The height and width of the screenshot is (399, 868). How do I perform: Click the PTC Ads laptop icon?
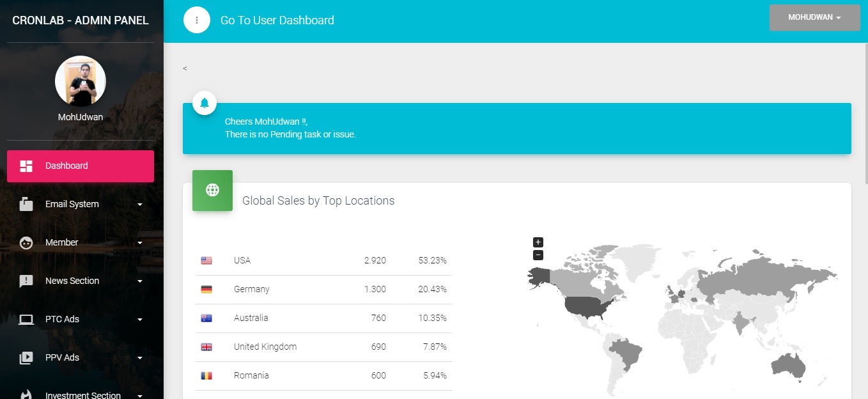(26, 319)
